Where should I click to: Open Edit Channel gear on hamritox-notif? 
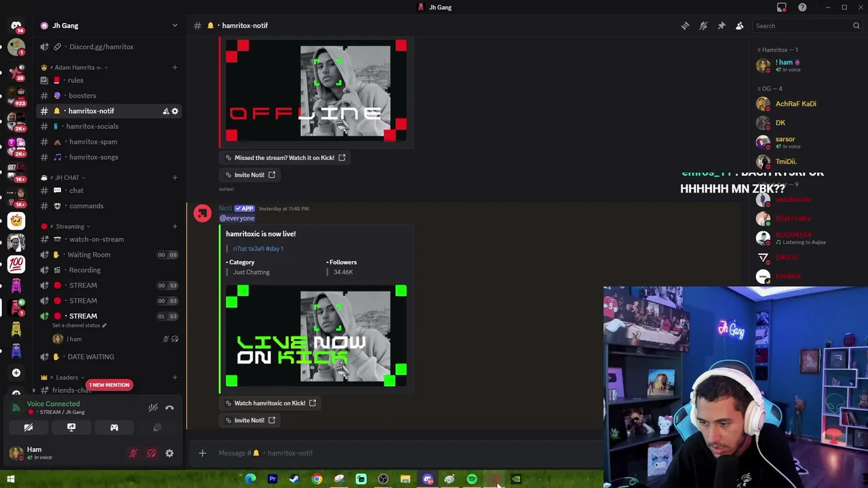point(175,111)
